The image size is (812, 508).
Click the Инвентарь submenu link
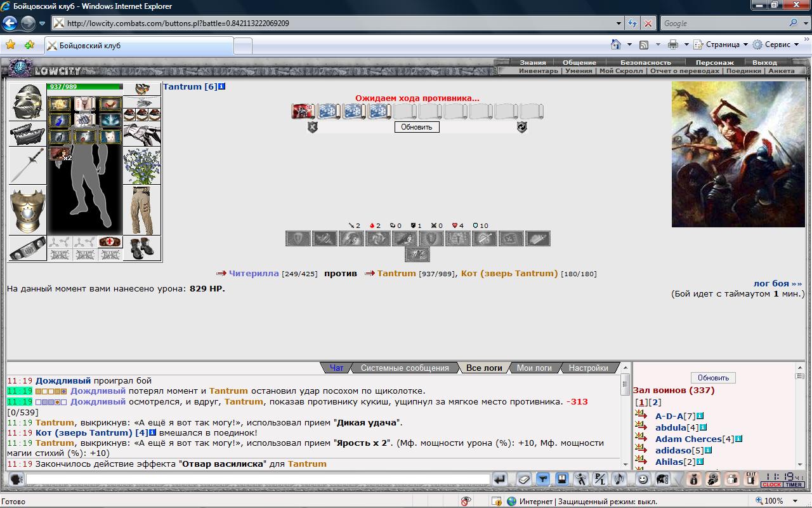pos(539,71)
